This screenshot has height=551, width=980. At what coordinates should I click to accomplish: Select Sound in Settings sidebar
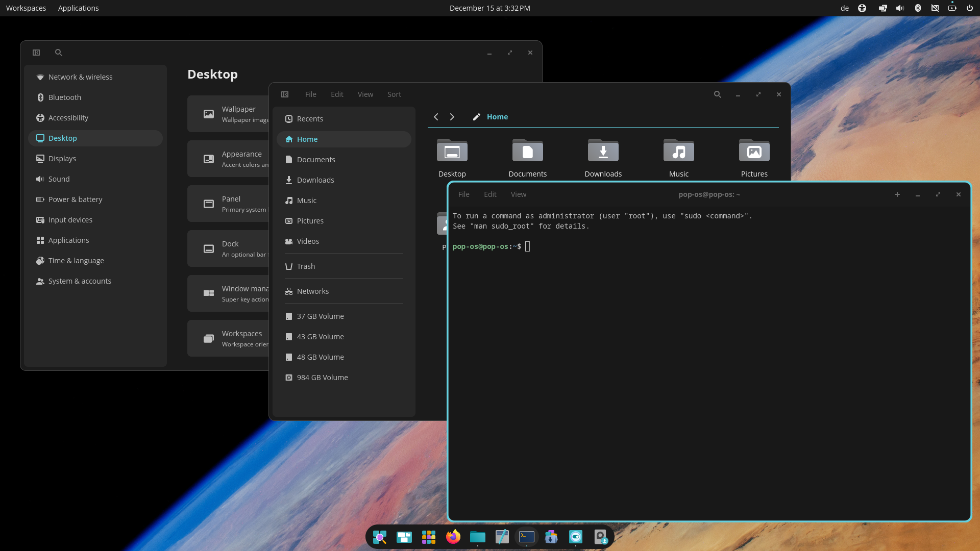tap(59, 179)
